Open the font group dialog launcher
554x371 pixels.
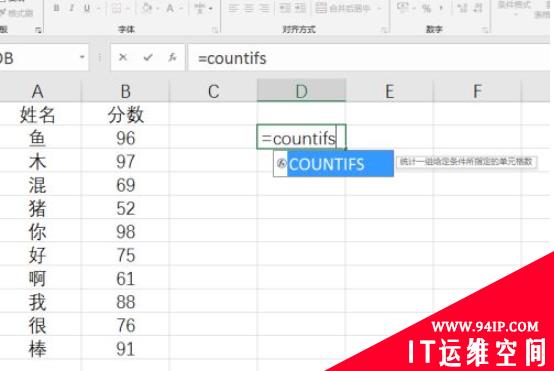(215, 30)
